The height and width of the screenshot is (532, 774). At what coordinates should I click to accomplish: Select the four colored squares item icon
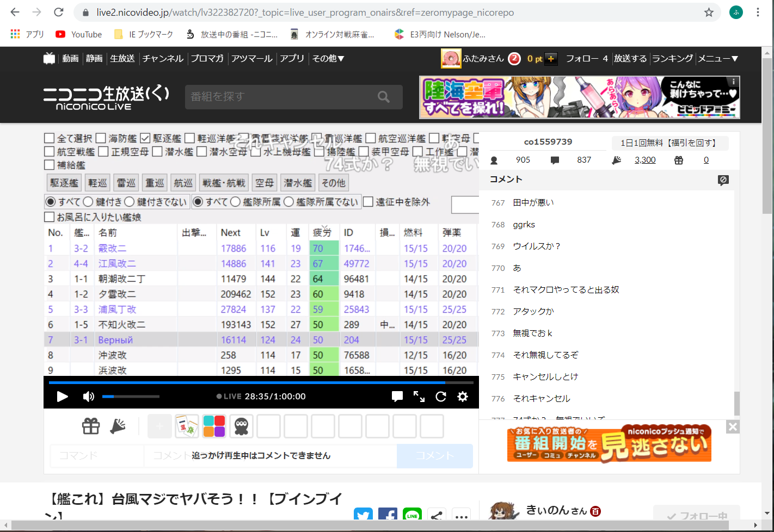pyautogui.click(x=214, y=426)
